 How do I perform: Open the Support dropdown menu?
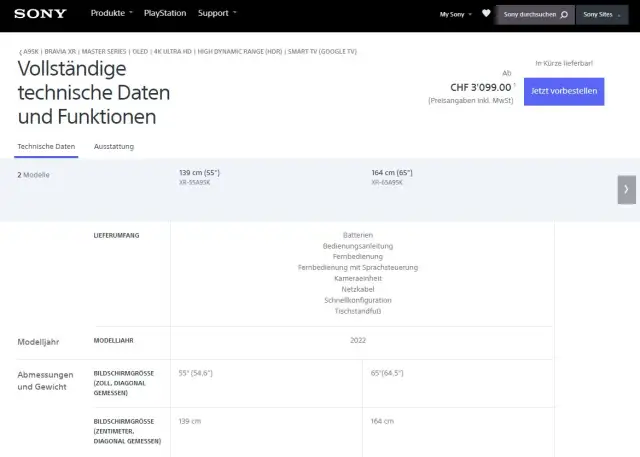(x=217, y=13)
